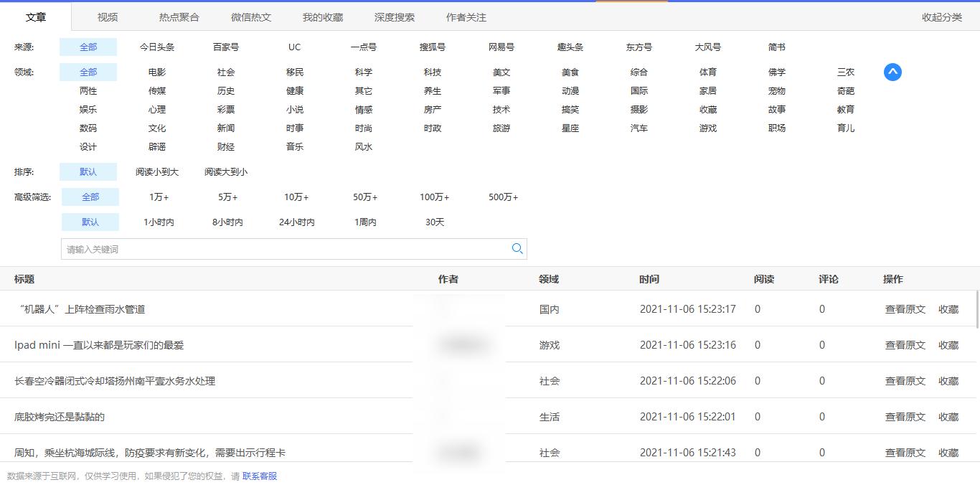Image resolution: width=980 pixels, height=490 pixels.
Task: Select the 今日头条 source filter
Action: pos(157,47)
